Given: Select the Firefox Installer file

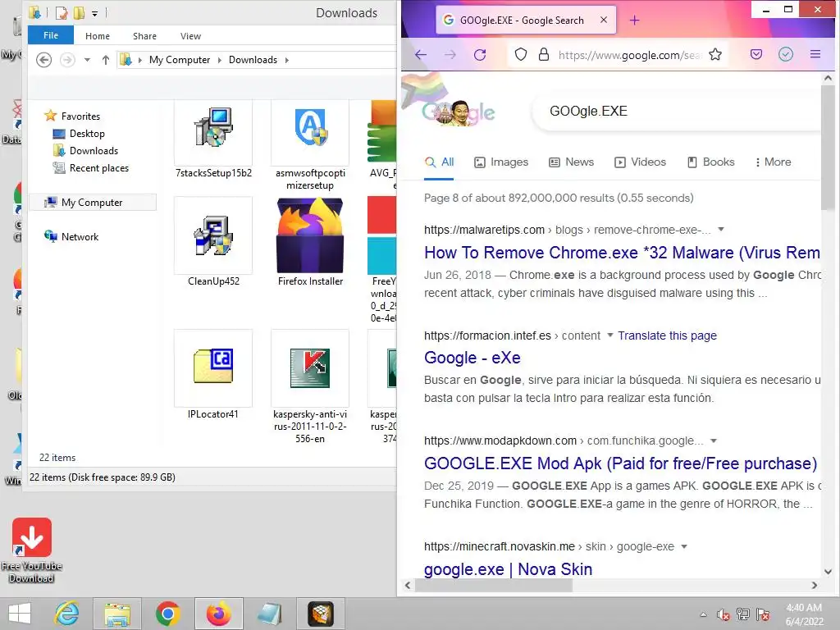Looking at the screenshot, I should click(310, 242).
